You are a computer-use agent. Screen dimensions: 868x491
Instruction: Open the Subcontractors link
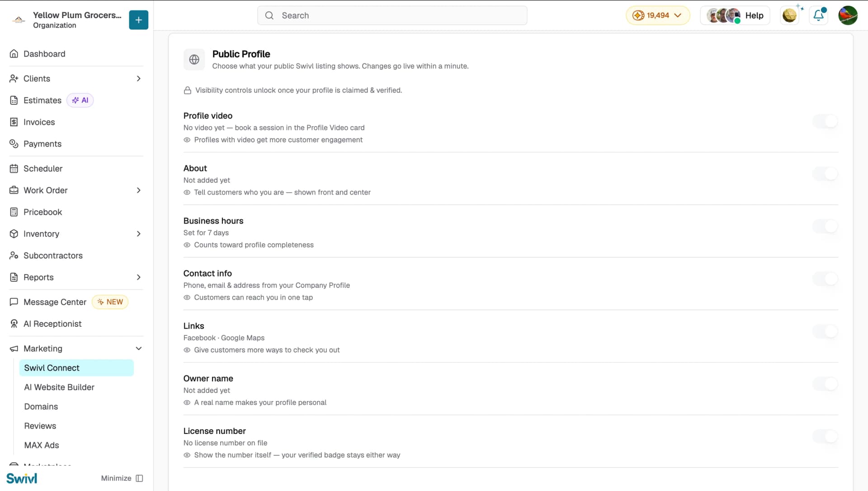coord(53,256)
